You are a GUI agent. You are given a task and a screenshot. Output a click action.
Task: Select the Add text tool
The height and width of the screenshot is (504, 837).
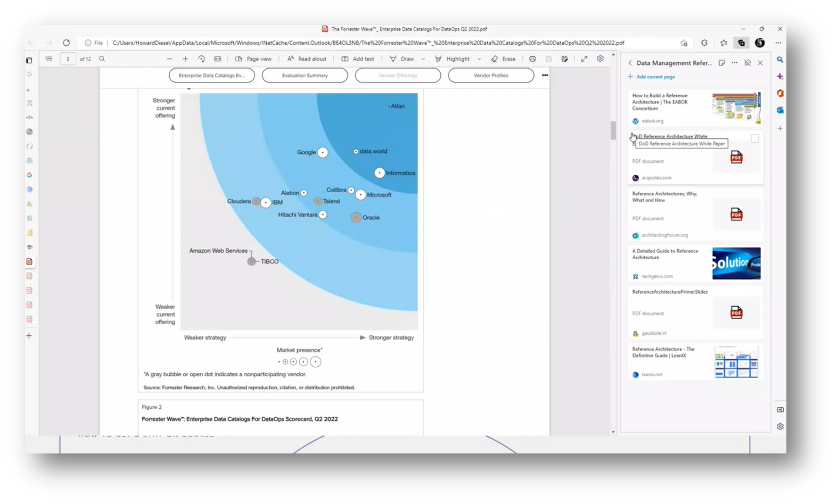point(358,59)
